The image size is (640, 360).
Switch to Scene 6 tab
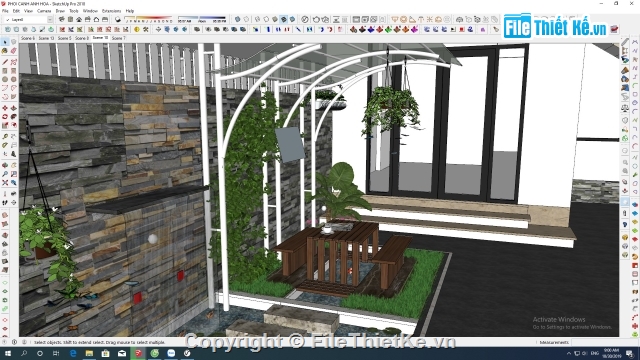pos(28,38)
